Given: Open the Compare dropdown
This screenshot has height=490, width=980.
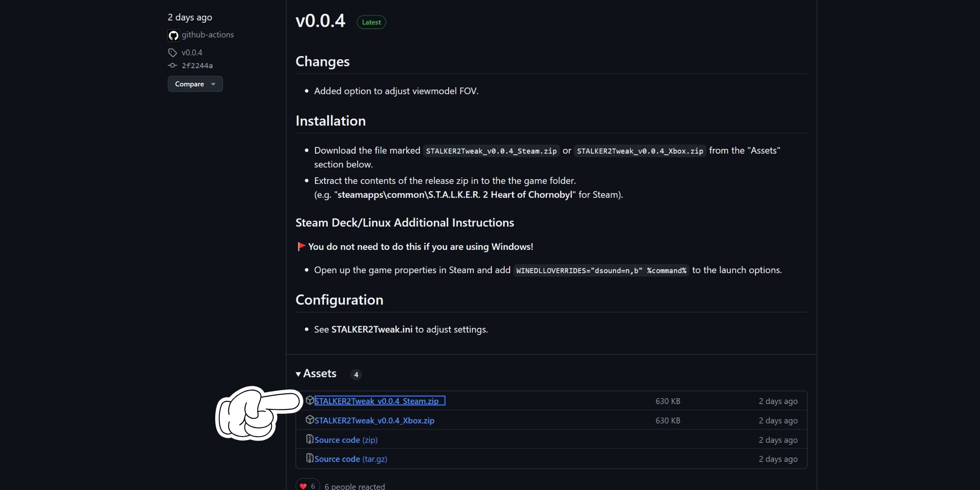Looking at the screenshot, I should (195, 84).
